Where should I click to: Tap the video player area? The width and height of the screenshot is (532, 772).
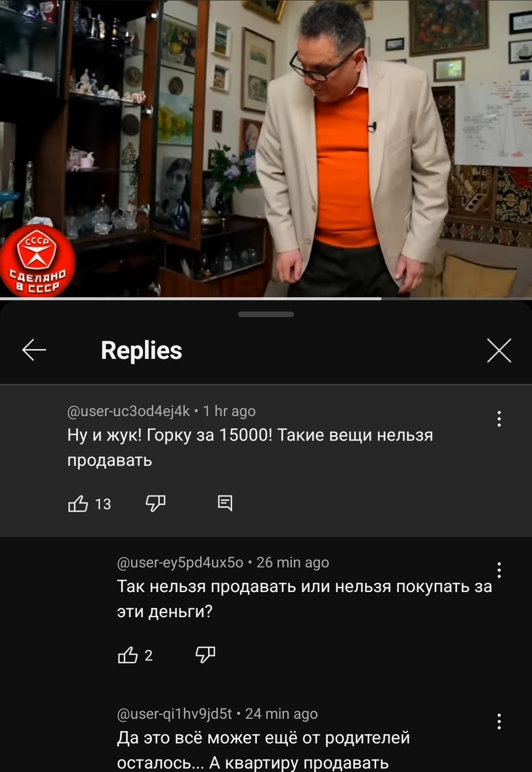tap(266, 148)
